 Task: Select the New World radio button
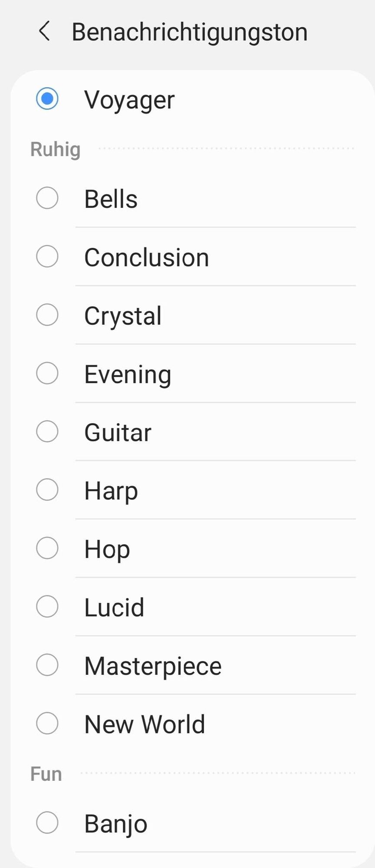(47, 723)
